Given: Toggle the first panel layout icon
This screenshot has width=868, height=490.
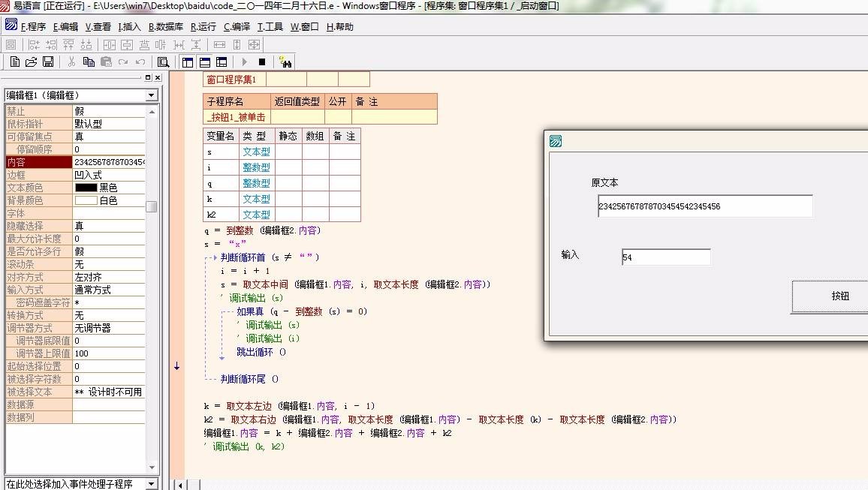Looking at the screenshot, I should coord(188,62).
